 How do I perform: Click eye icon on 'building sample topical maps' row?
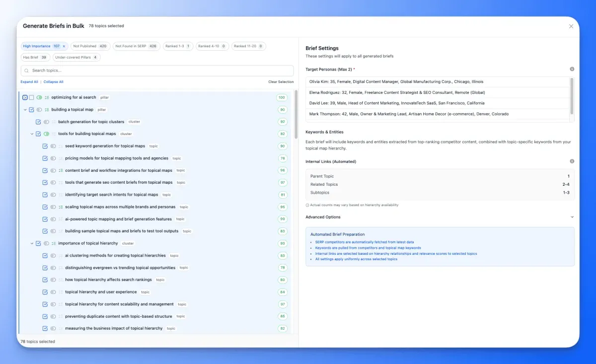(53, 231)
